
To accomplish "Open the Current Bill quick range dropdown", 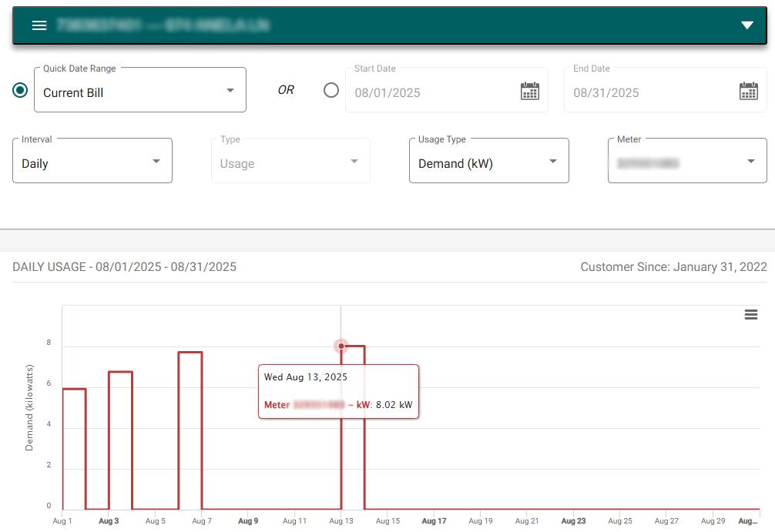I will pyautogui.click(x=140, y=90).
